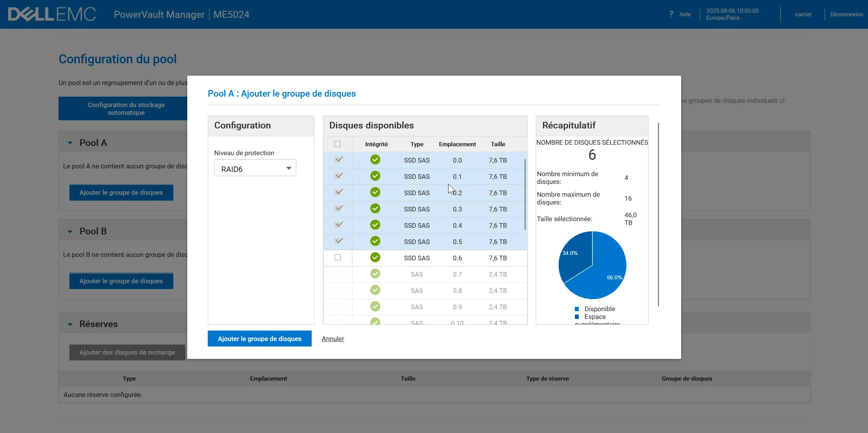Click the Annuler link

[x=333, y=339]
